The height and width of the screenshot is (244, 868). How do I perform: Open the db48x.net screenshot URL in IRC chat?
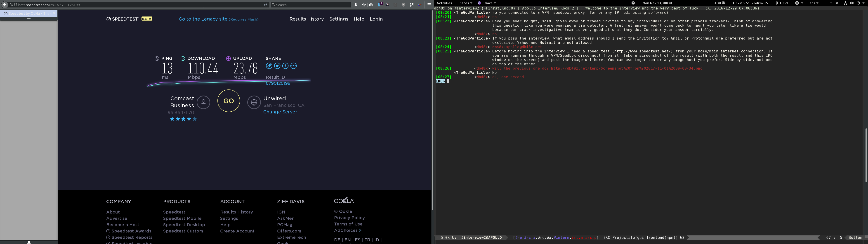(x=627, y=68)
